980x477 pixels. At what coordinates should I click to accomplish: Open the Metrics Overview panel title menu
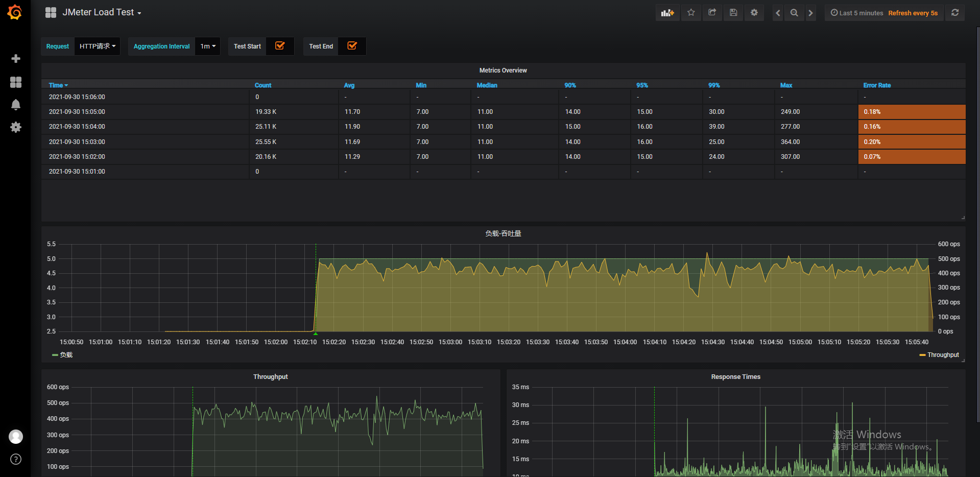tap(503, 70)
